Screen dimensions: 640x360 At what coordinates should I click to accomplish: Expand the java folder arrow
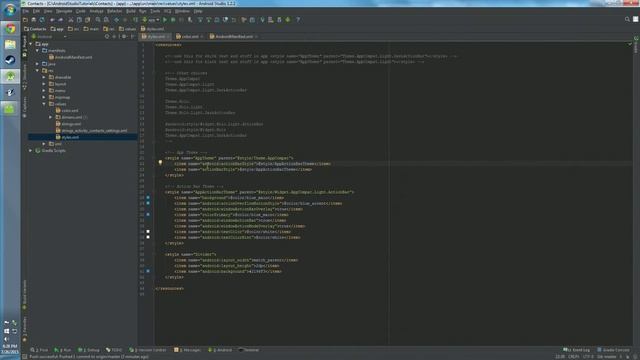[38, 64]
